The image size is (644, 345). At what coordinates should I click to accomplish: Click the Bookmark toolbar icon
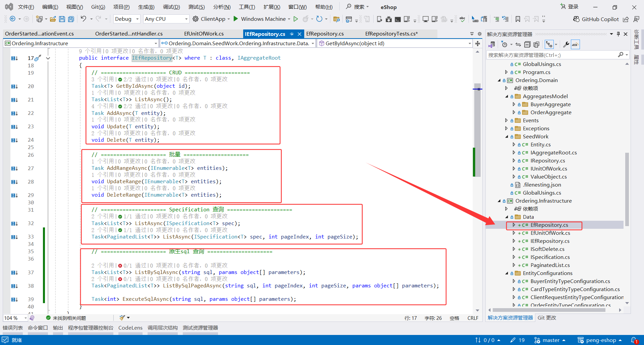tap(518, 19)
